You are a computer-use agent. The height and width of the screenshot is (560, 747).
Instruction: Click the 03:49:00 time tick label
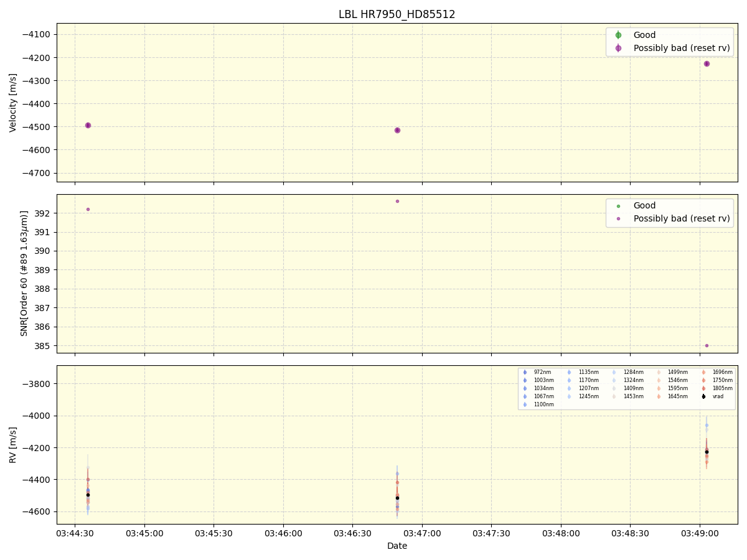point(700,533)
